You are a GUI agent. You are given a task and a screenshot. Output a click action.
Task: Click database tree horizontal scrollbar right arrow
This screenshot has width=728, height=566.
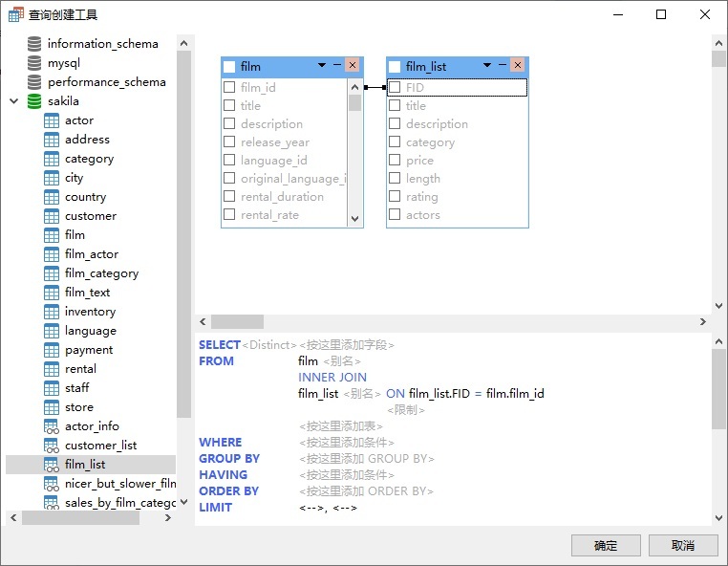(x=168, y=517)
